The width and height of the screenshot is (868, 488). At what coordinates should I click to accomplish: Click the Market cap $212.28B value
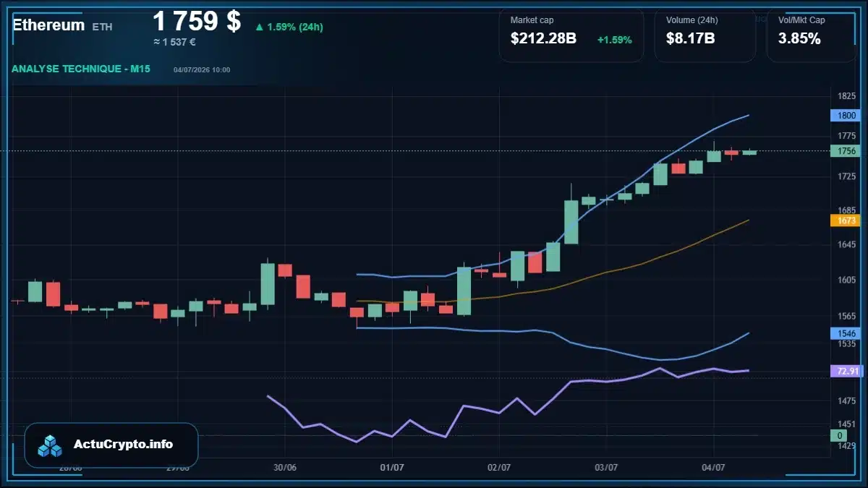pyautogui.click(x=543, y=39)
